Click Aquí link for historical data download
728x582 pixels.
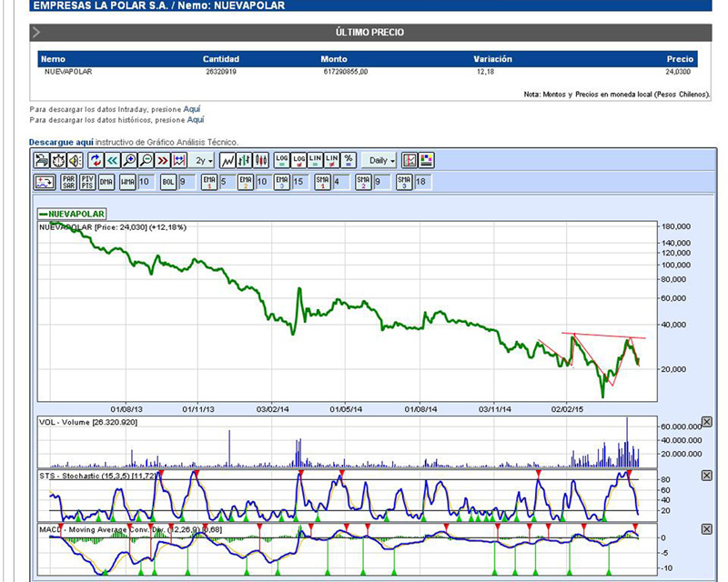tap(196, 120)
